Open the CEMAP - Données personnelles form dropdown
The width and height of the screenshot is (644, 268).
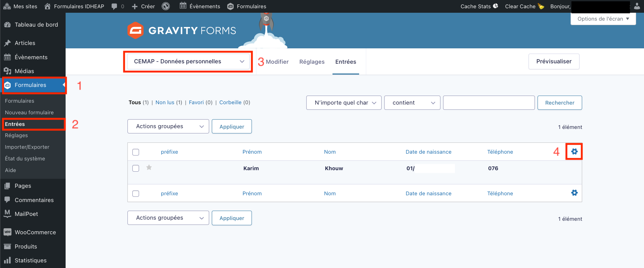click(x=188, y=61)
